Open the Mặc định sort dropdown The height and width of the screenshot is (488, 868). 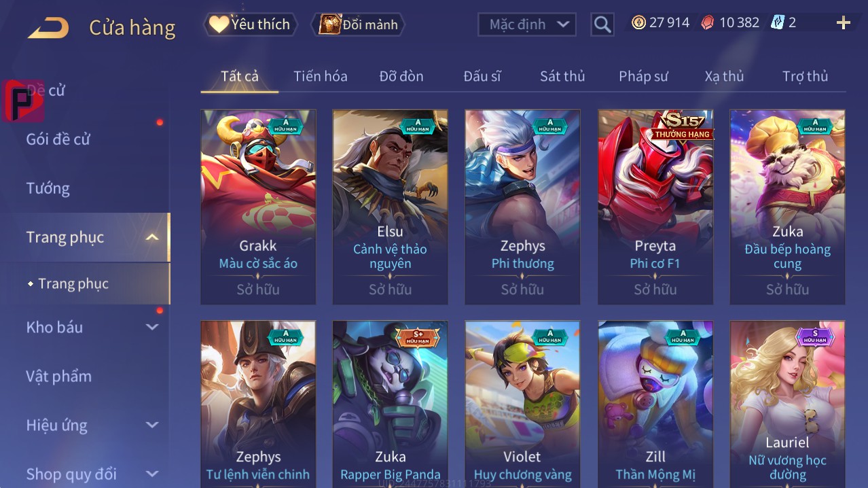pyautogui.click(x=527, y=24)
